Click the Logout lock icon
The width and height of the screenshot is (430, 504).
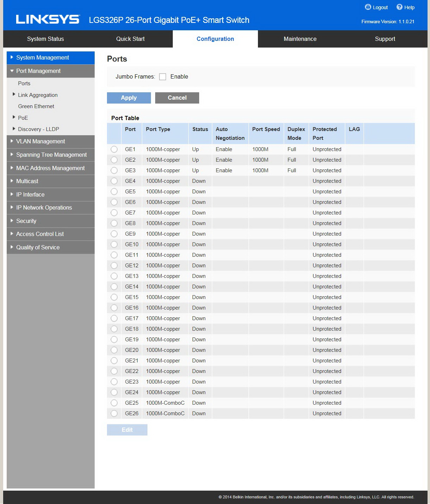pyautogui.click(x=368, y=7)
